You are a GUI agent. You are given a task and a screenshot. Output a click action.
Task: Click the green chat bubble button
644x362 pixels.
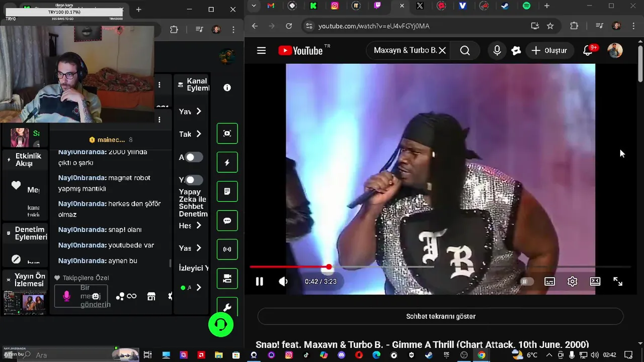227,221
